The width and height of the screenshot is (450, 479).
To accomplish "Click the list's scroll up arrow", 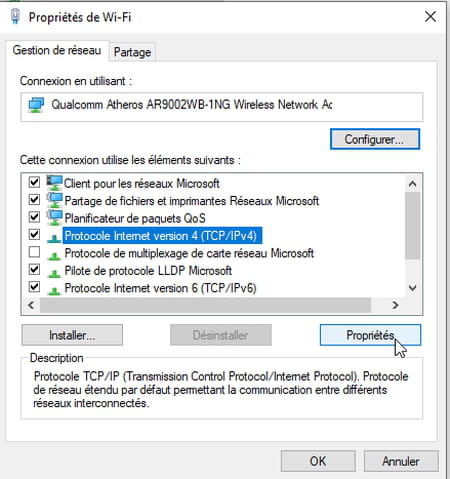I will tap(413, 184).
